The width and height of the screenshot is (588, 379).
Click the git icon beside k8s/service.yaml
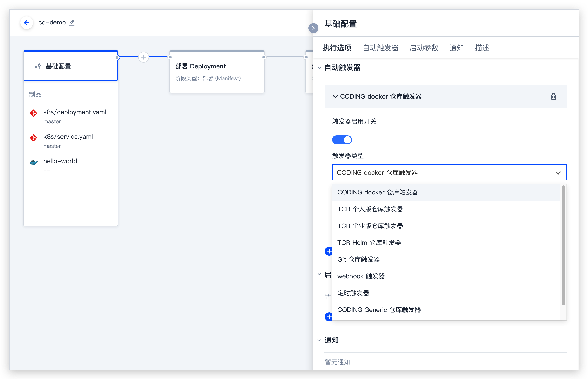[x=34, y=138]
